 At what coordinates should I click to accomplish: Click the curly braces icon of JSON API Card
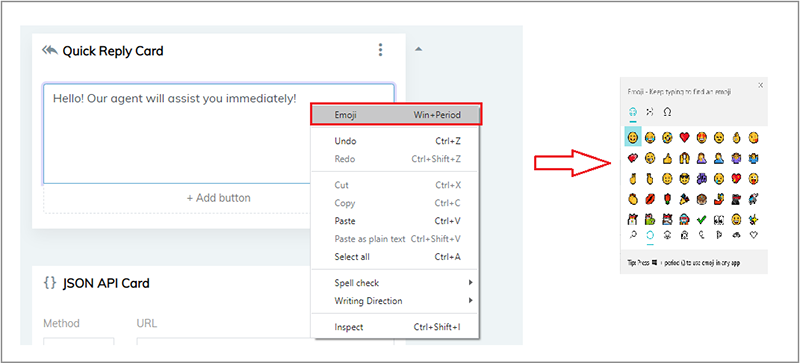pos(49,283)
